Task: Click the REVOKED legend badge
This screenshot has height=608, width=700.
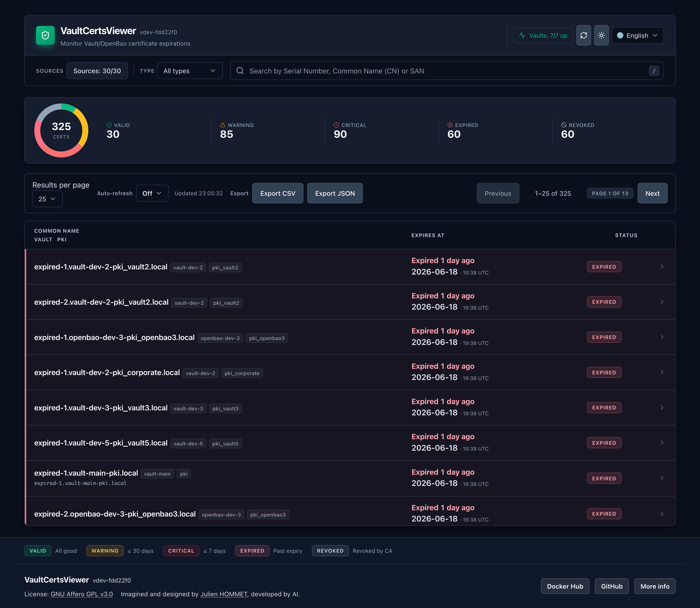Action: click(330, 551)
